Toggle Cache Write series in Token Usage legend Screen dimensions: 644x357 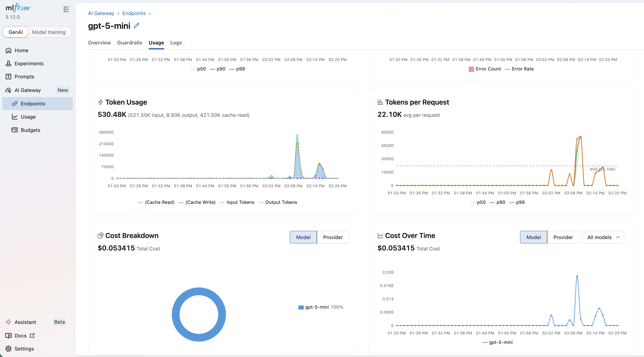197,202
